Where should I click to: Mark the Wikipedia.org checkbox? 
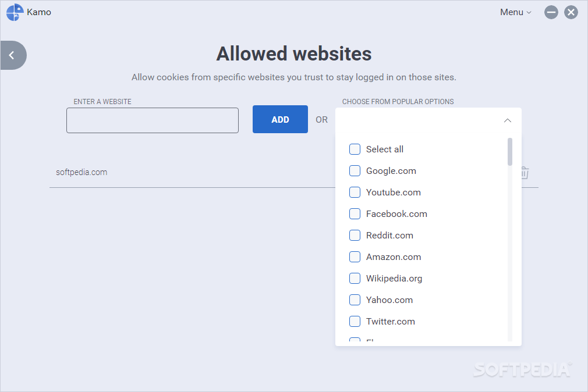pos(355,279)
